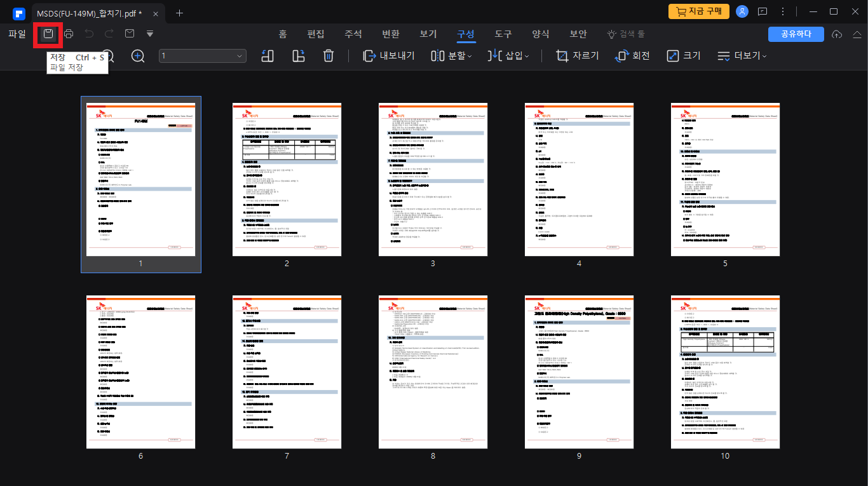
Task: Switch to the 편집 tab
Action: 316,34
